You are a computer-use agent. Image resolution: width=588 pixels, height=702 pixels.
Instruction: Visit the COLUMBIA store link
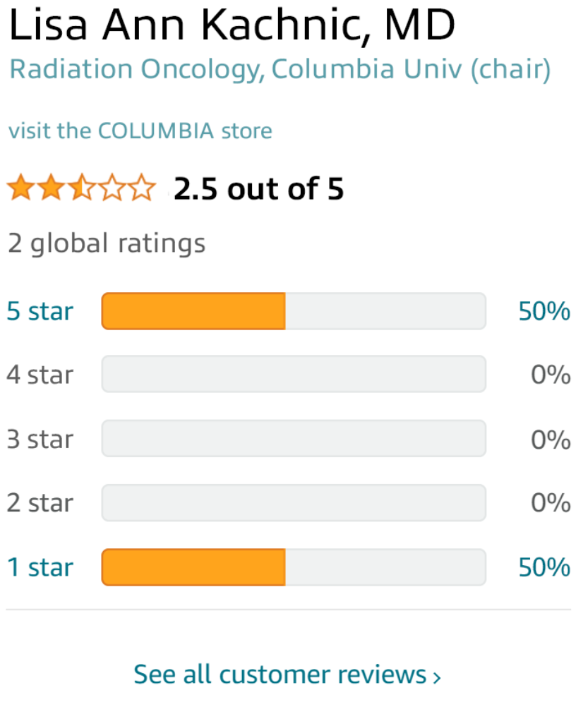(140, 131)
